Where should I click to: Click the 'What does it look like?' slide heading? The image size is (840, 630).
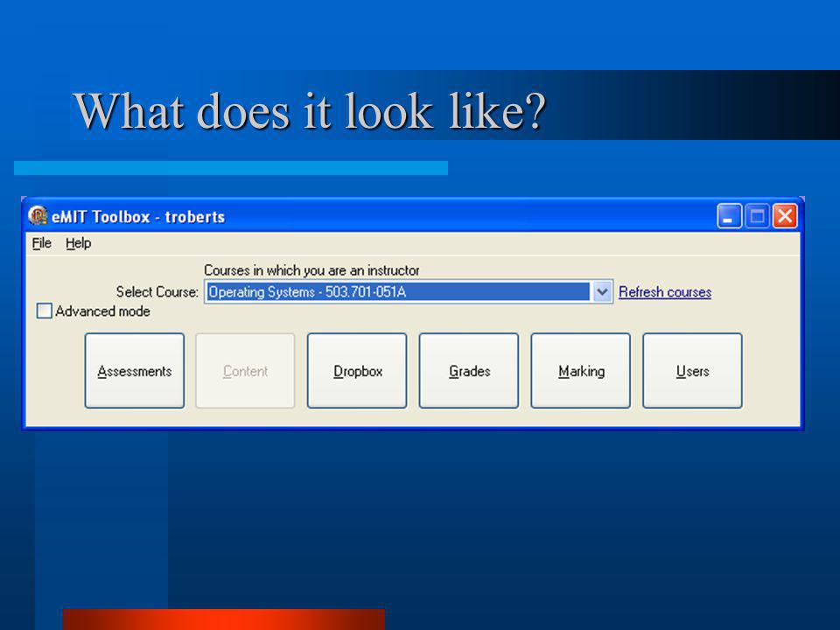click(310, 111)
